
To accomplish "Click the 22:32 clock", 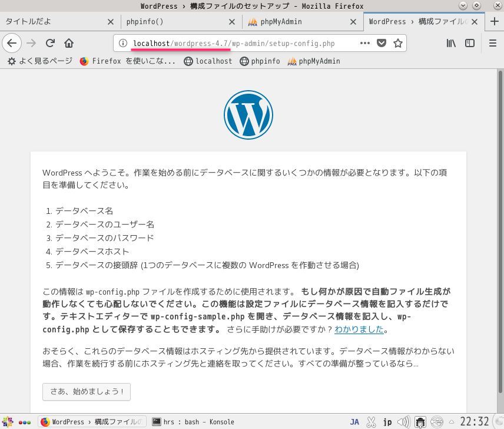I will coord(475,421).
